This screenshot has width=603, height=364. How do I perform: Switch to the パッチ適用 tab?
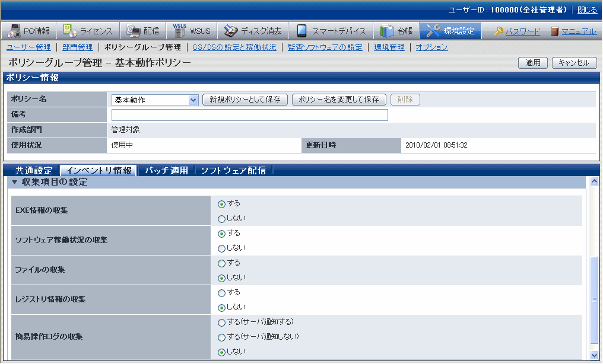pyautogui.click(x=166, y=171)
